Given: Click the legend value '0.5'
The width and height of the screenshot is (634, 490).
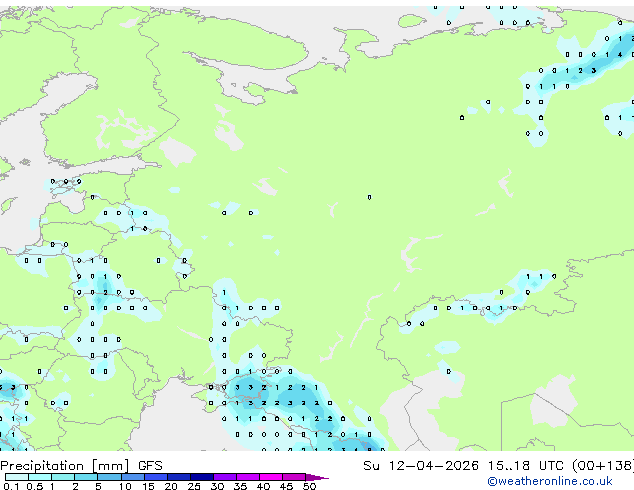Looking at the screenshot, I should click(34, 486).
